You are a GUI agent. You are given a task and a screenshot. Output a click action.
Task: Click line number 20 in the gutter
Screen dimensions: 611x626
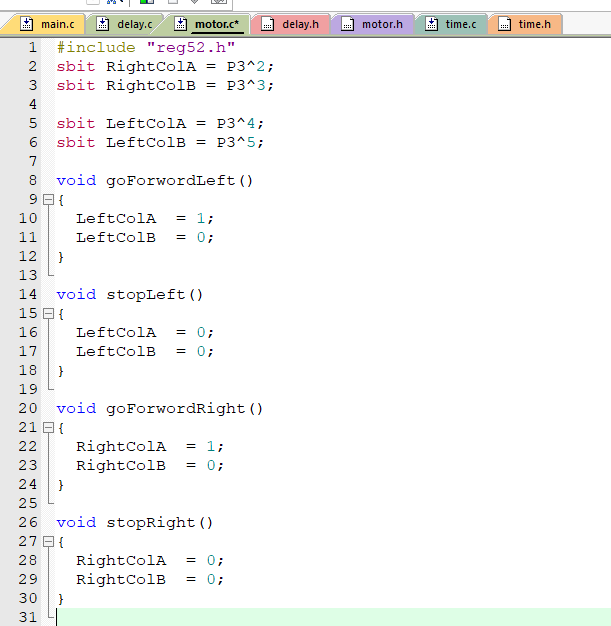[28, 408]
